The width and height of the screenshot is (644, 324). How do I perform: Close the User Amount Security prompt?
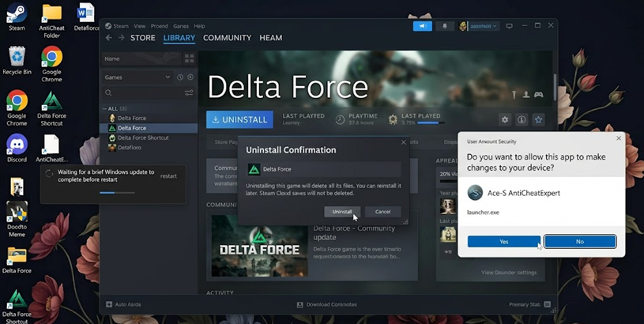pyautogui.click(x=619, y=138)
